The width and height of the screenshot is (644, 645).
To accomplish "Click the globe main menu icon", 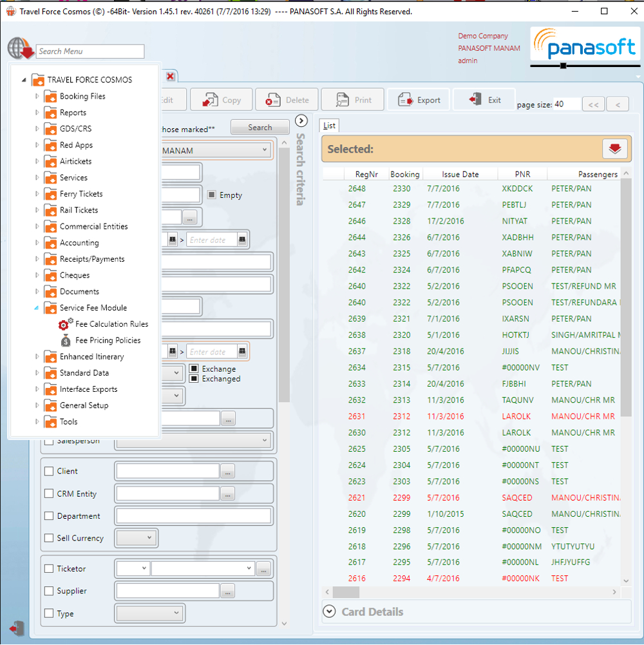I will coord(19,50).
